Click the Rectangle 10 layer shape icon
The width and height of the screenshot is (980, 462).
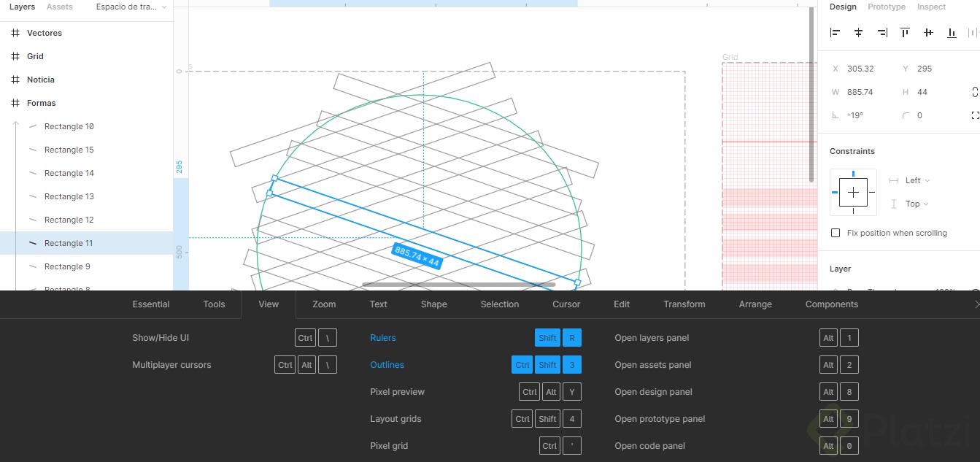point(33,126)
